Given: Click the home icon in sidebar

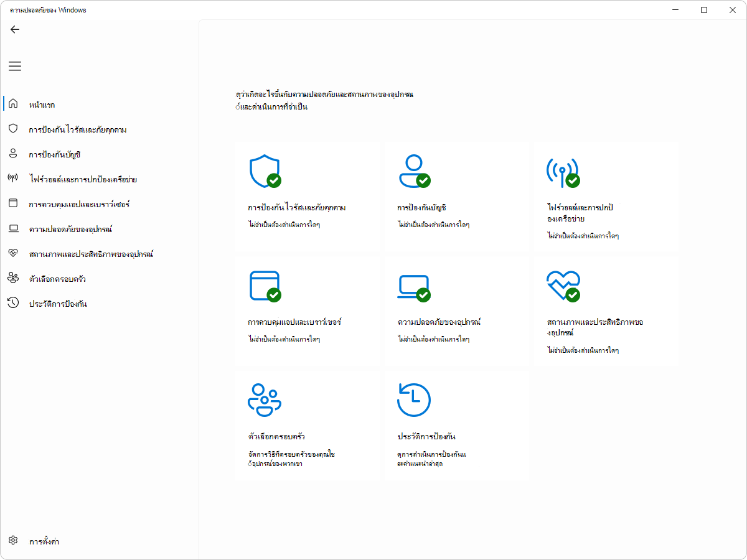Looking at the screenshot, I should click(x=13, y=104).
